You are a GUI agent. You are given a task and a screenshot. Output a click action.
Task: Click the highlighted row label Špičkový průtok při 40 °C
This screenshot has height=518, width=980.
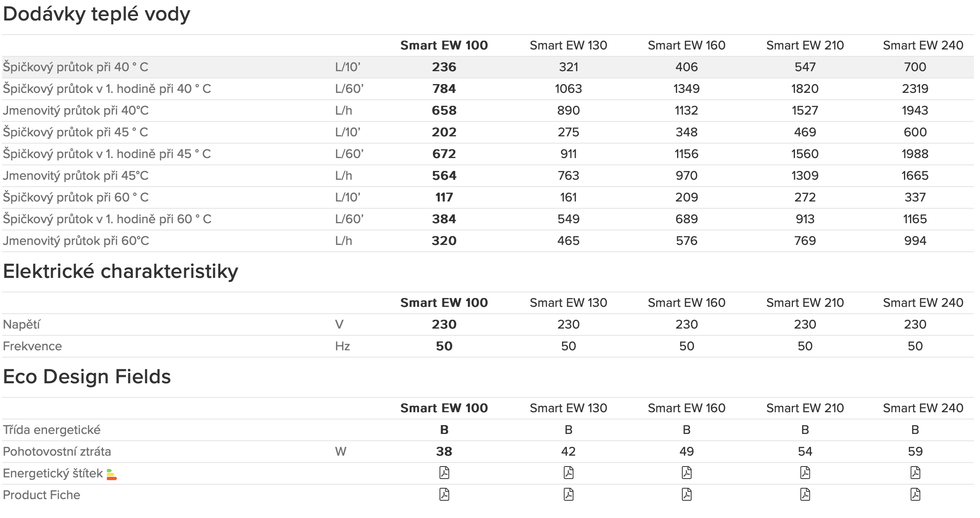pyautogui.click(x=76, y=67)
